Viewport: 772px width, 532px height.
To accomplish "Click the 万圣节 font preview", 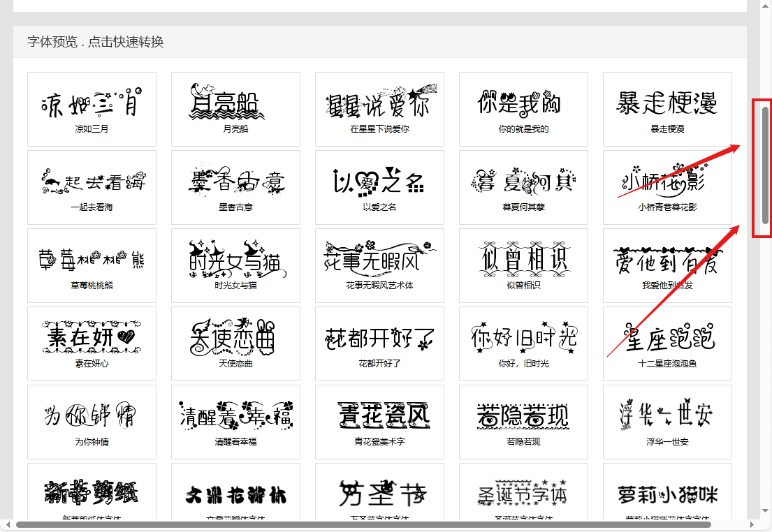I will (379, 492).
